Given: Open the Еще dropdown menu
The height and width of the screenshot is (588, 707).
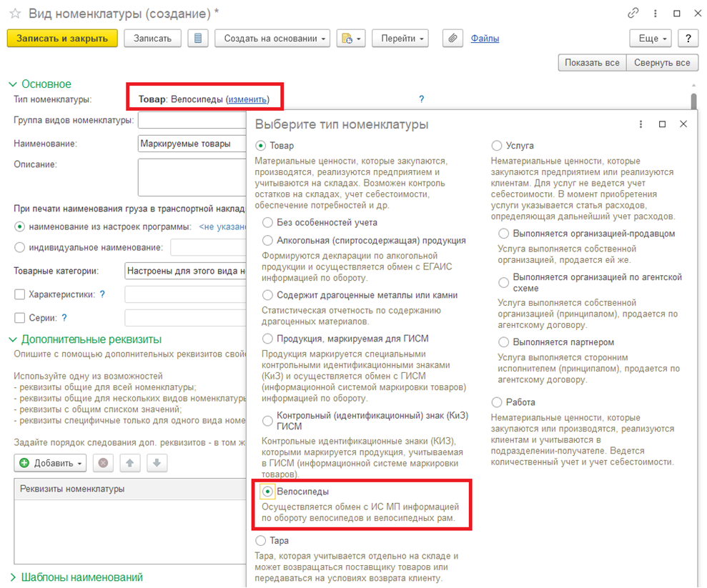Looking at the screenshot, I should [x=651, y=39].
